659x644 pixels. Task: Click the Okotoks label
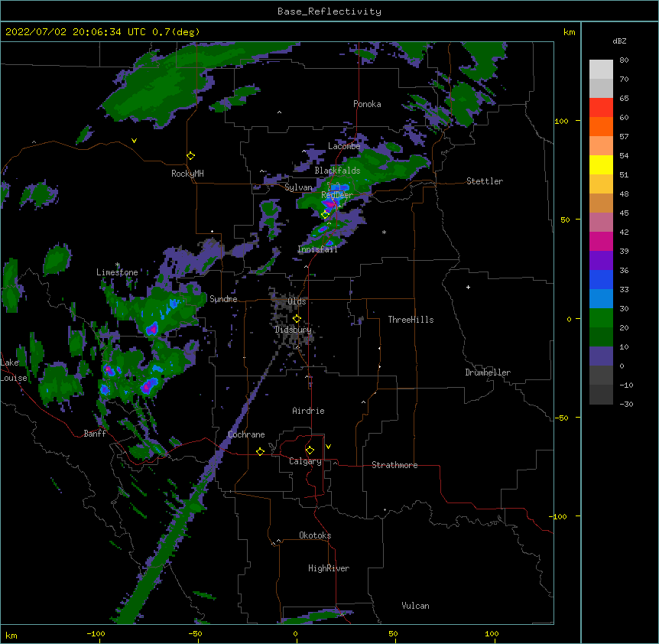(315, 535)
